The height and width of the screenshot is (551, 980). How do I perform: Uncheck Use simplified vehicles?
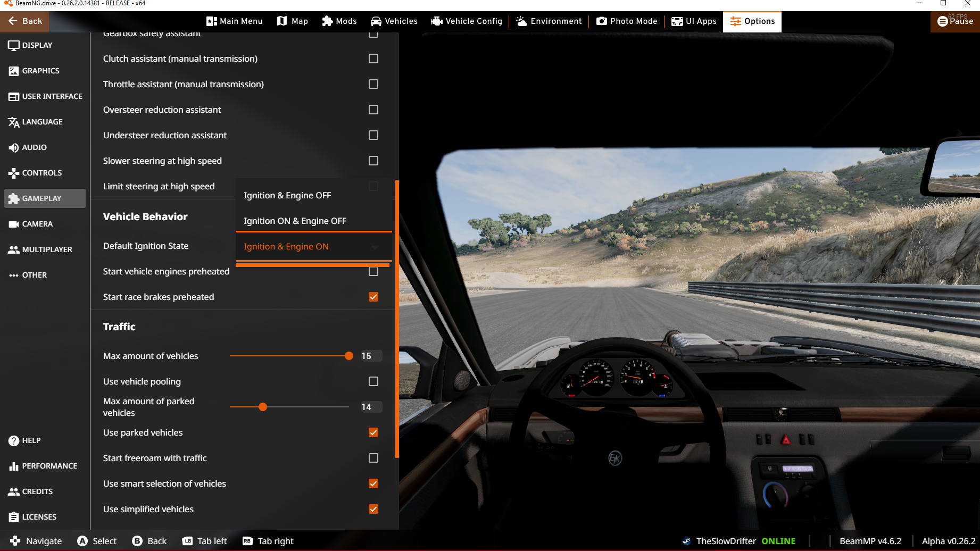[x=373, y=509]
